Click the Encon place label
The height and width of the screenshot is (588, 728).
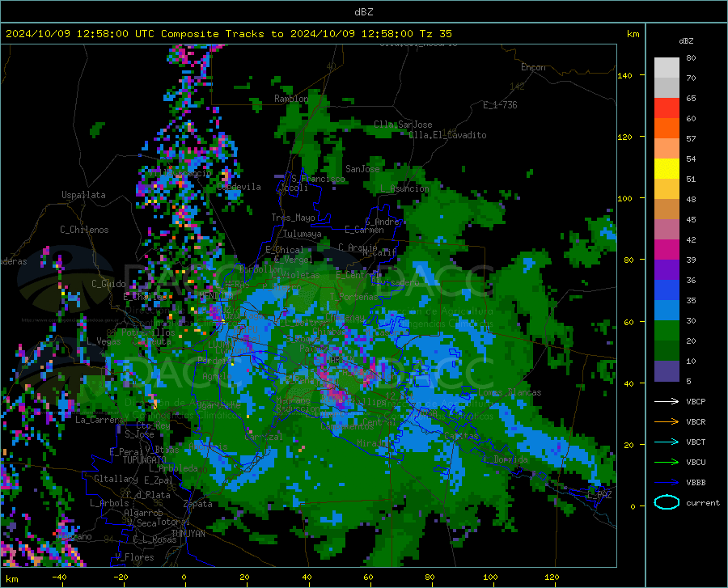(x=533, y=67)
